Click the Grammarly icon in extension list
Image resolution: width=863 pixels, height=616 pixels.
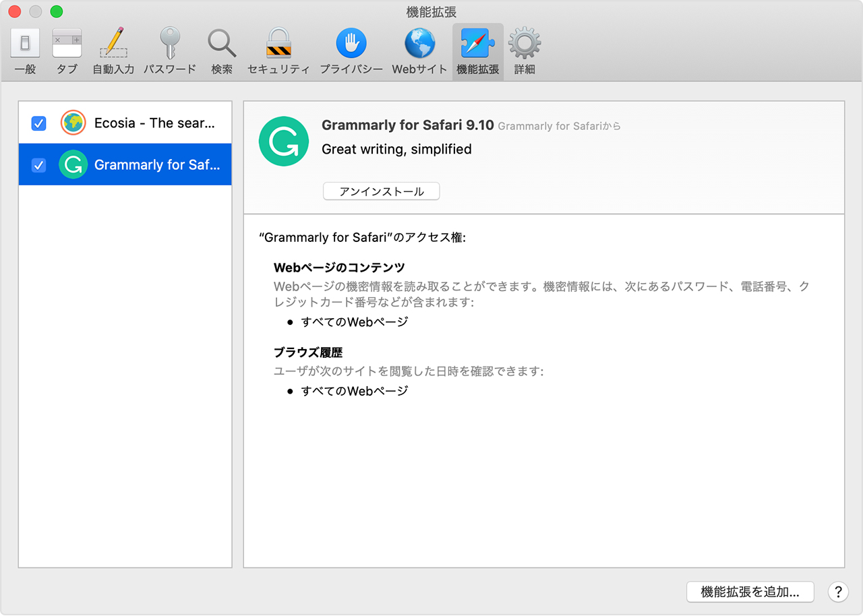tap(73, 164)
